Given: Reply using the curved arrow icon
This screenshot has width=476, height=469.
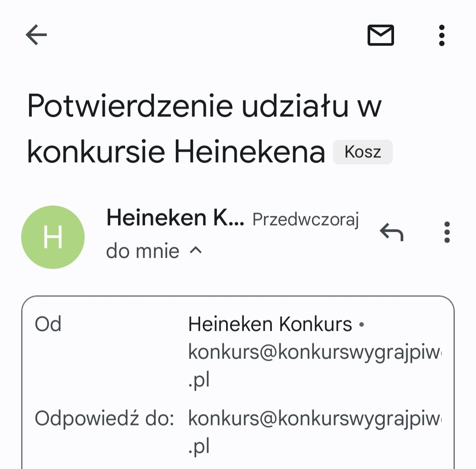Looking at the screenshot, I should point(391,232).
